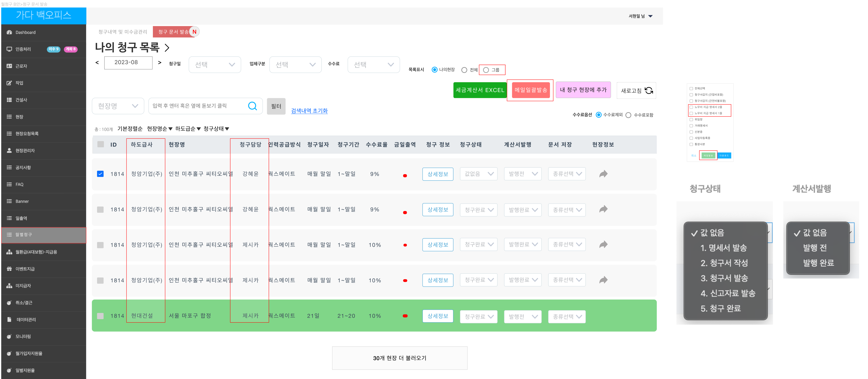Click the share arrow for first 제시카 10% row
This screenshot has height=379, width=868.
[603, 244]
